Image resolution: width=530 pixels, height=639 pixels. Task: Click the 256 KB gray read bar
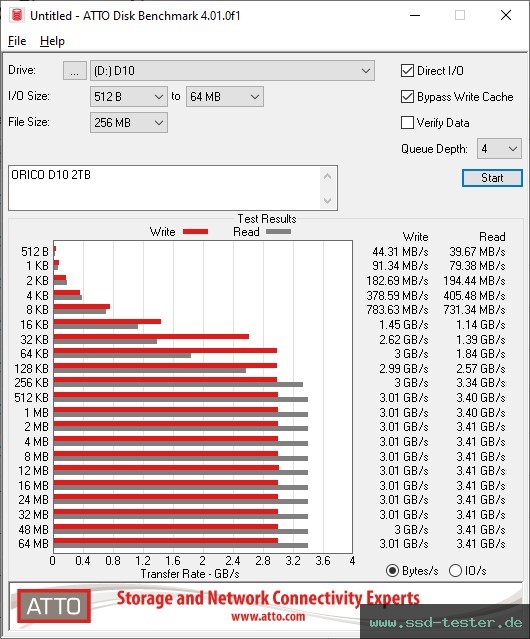pyautogui.click(x=178, y=385)
